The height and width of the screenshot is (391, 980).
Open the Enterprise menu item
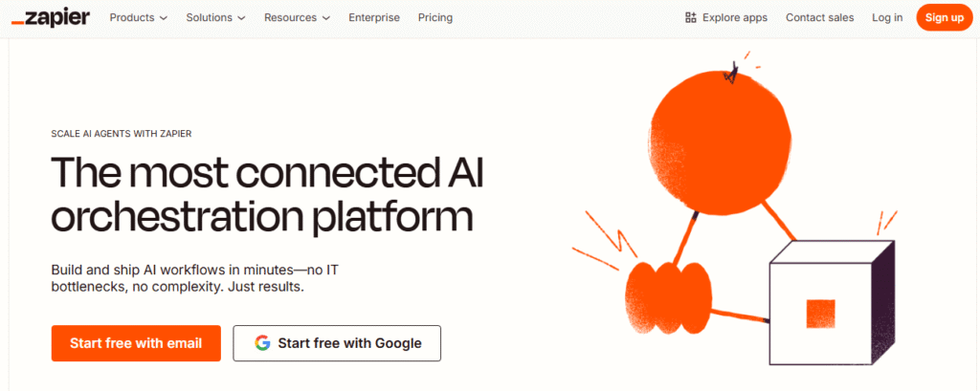click(x=374, y=17)
